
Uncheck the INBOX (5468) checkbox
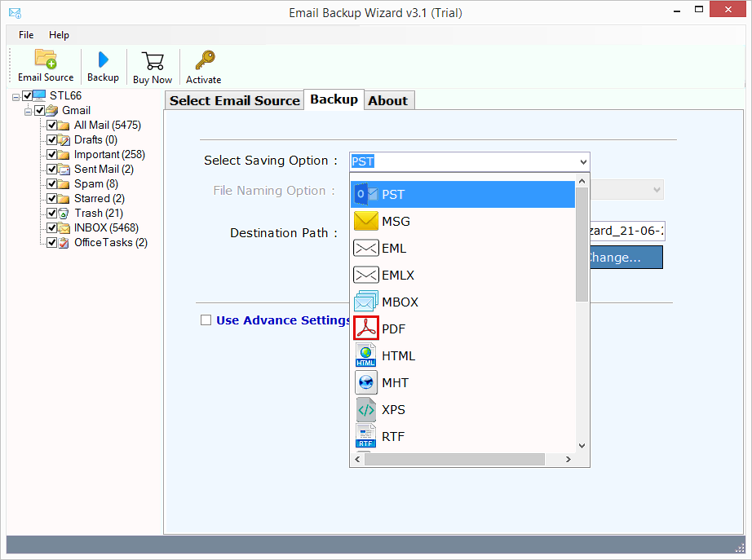(52, 227)
